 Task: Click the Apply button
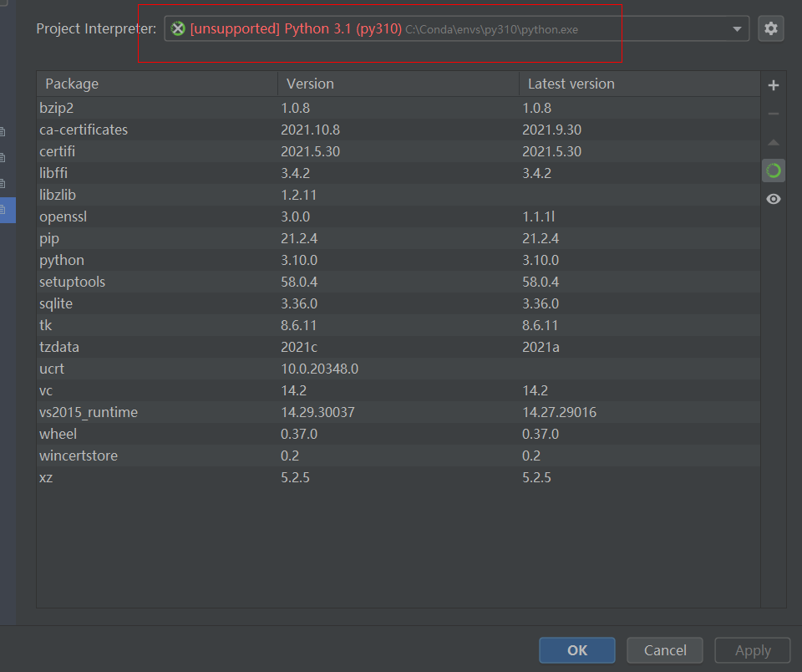click(753, 650)
